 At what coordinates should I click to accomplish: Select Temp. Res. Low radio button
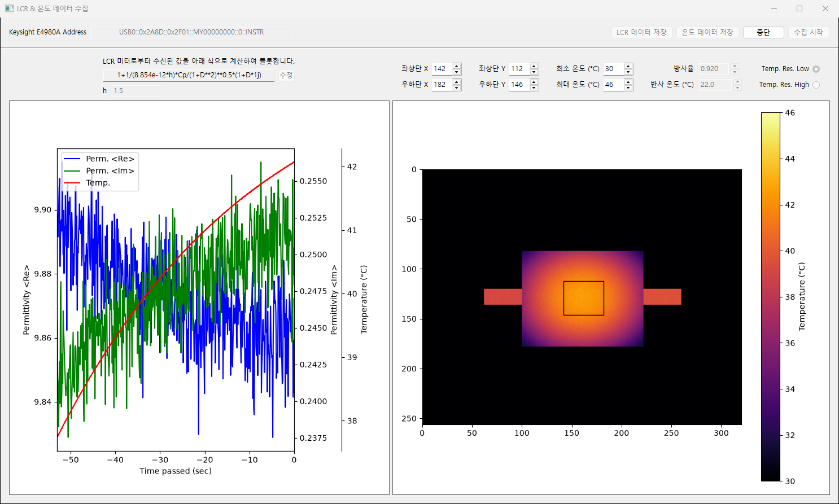[816, 69]
